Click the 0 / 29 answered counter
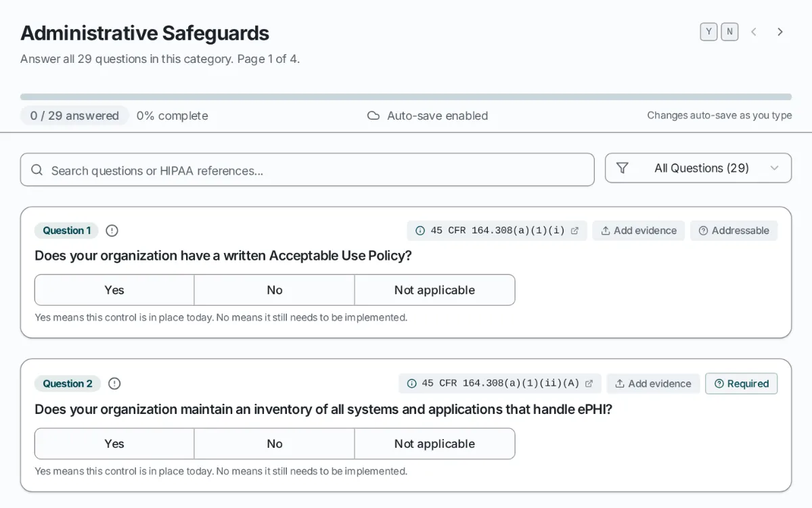The height and width of the screenshot is (508, 812). click(74, 116)
